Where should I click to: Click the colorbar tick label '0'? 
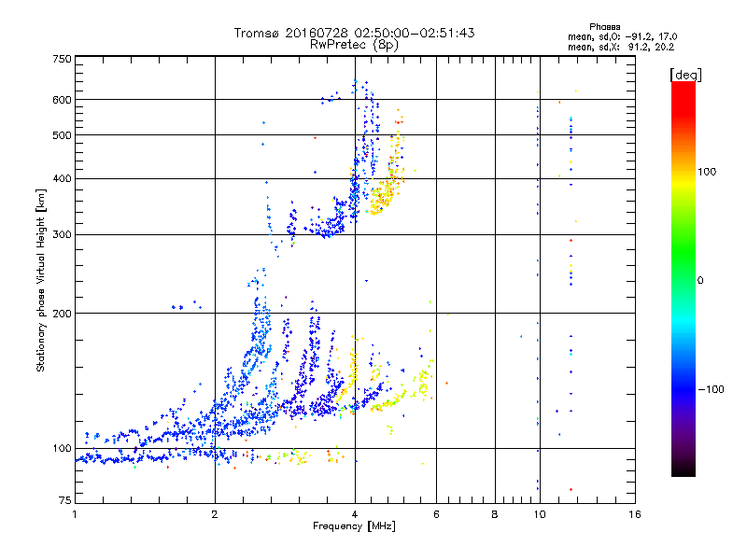700,281
